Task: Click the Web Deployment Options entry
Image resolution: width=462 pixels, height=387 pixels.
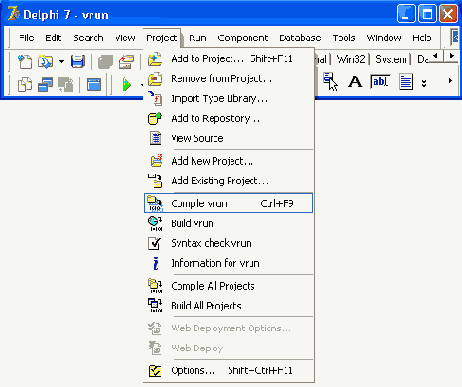Action: 229,328
